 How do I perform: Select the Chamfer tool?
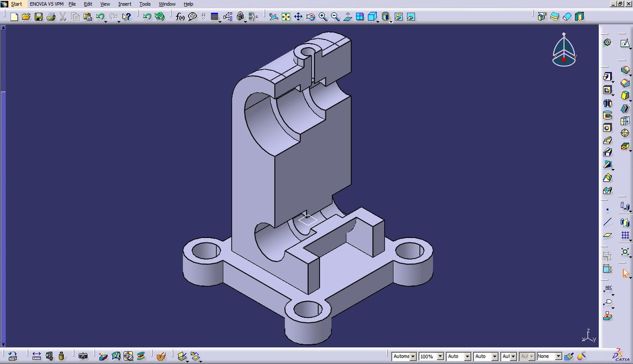(x=625, y=83)
